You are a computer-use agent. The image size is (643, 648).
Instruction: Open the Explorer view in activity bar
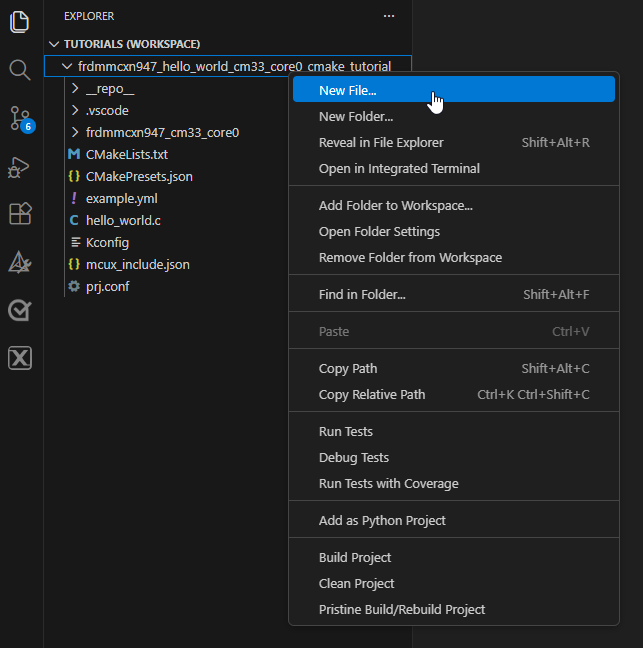click(x=19, y=22)
